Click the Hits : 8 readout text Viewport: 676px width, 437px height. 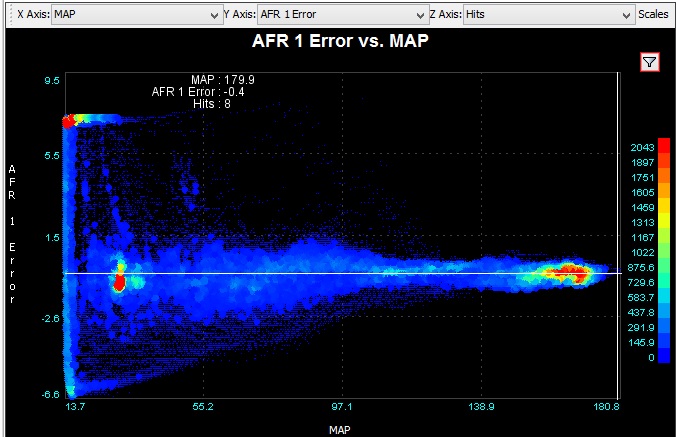(212, 104)
